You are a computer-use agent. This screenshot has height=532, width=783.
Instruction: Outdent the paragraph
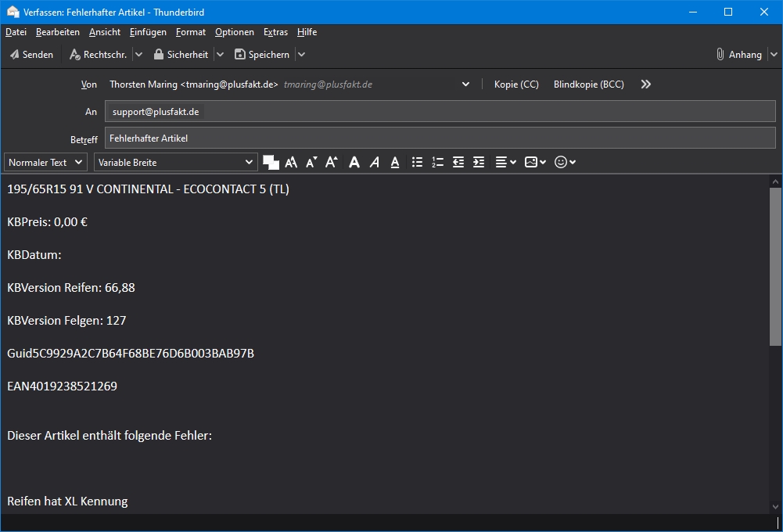(458, 163)
